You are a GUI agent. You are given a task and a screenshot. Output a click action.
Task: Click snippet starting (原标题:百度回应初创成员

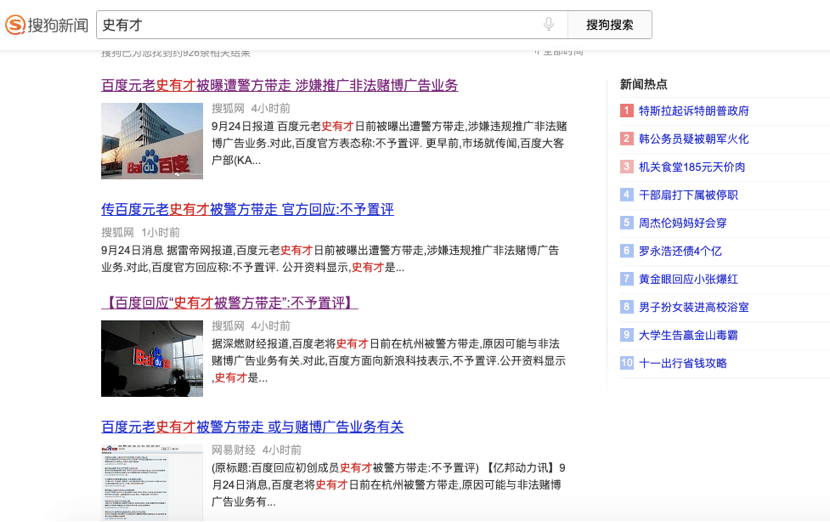pos(388,484)
